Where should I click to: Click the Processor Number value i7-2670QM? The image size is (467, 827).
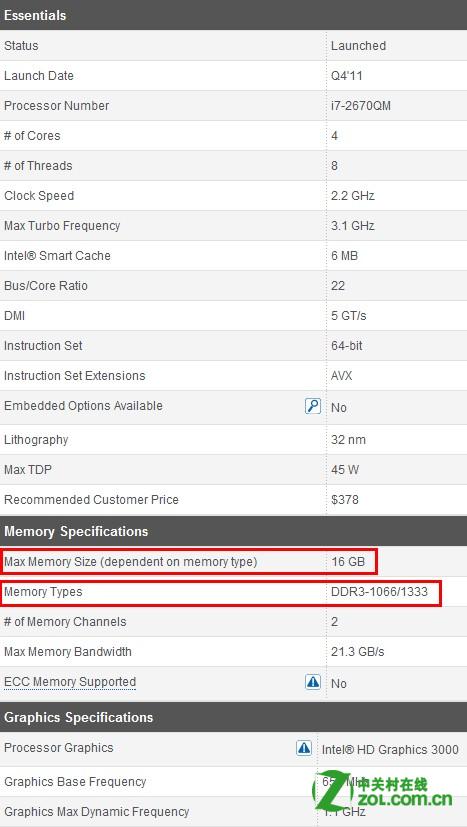click(361, 105)
